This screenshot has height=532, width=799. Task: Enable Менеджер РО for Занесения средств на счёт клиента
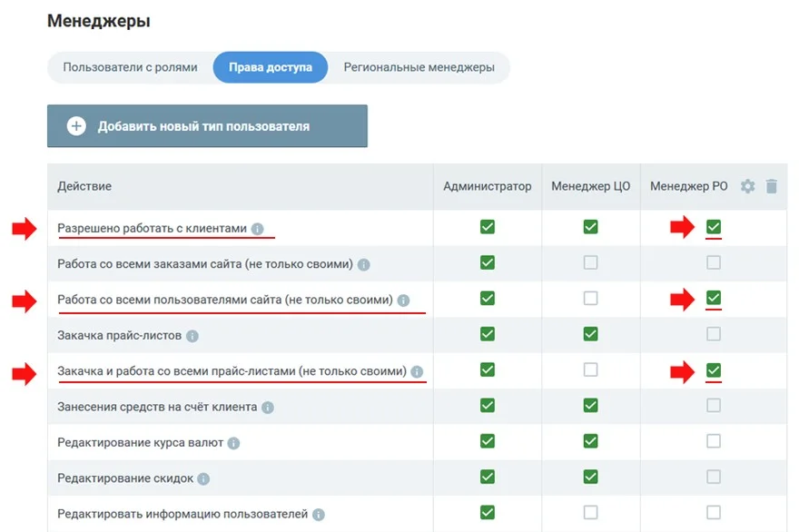click(x=714, y=405)
